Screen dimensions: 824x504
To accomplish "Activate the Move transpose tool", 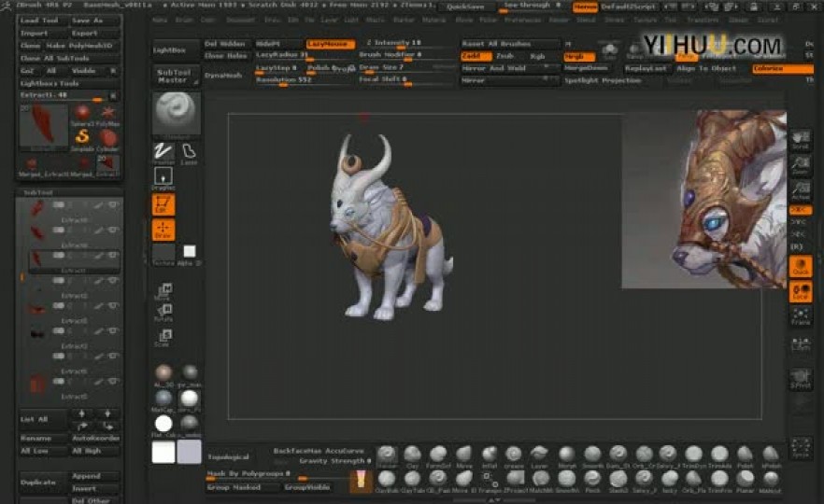I will [163, 291].
